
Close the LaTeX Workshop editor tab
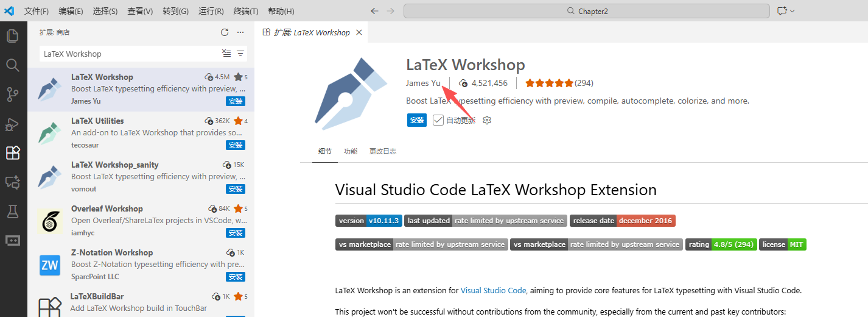(x=359, y=32)
